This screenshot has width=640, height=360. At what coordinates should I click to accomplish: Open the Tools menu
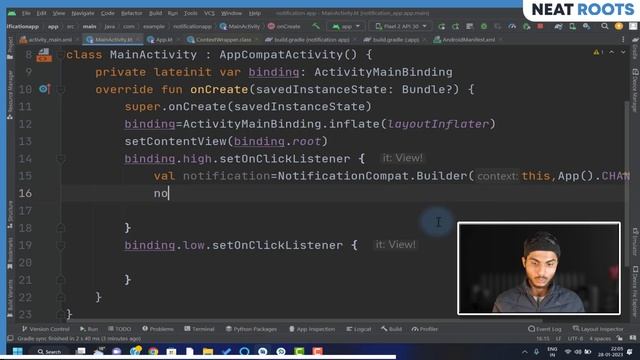(191, 13)
